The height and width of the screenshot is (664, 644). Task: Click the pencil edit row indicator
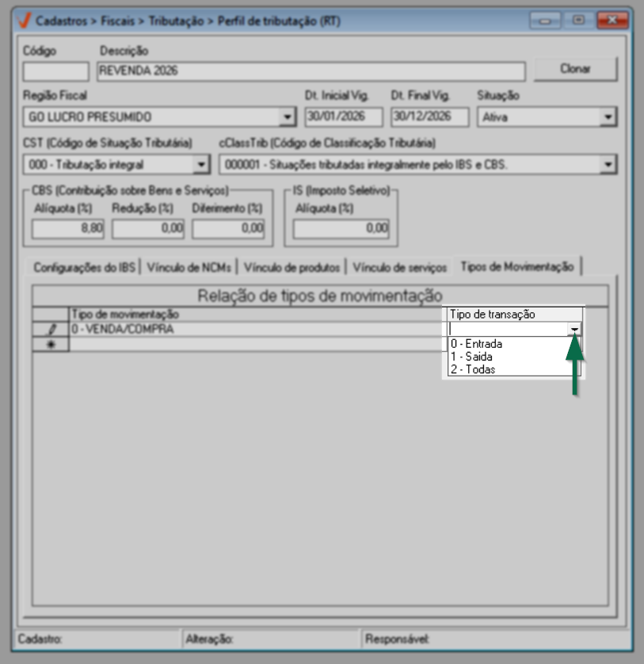tap(51, 330)
